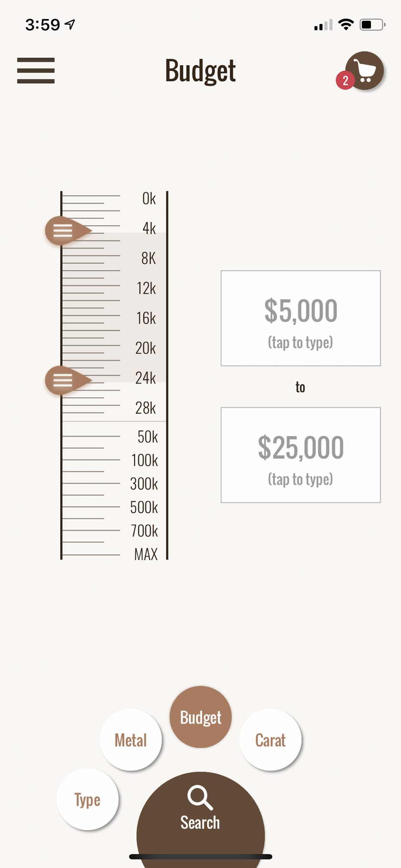Tap the 50k mark on scale
Viewport: 401px width, 868px height.
tap(147, 437)
